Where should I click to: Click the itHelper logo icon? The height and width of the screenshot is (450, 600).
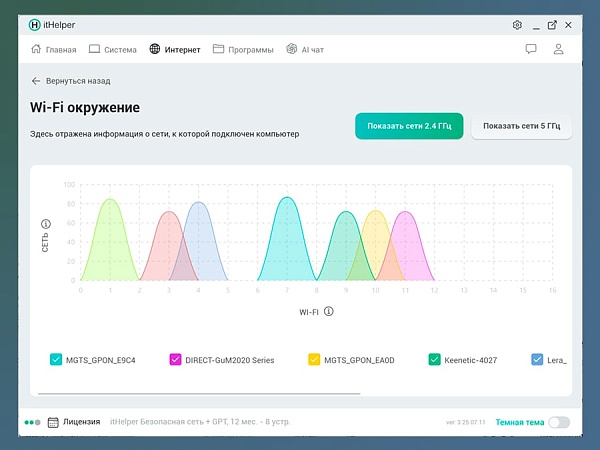click(36, 24)
